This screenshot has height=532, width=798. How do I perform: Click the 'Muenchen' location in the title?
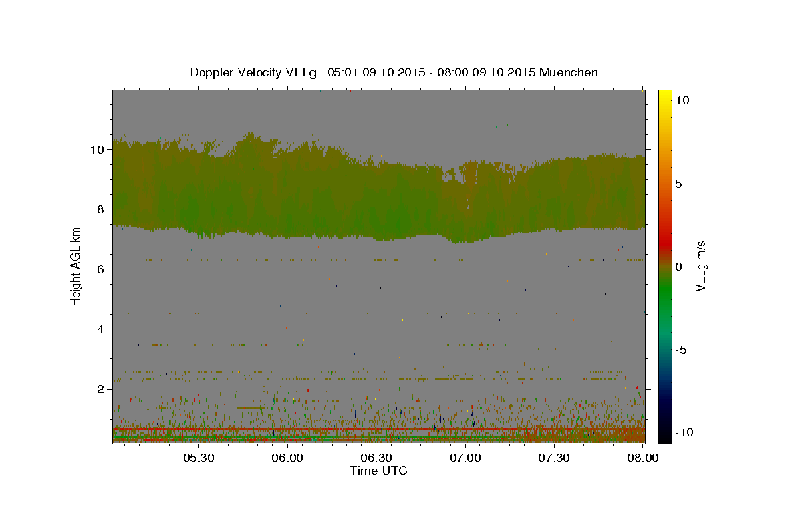tap(569, 72)
